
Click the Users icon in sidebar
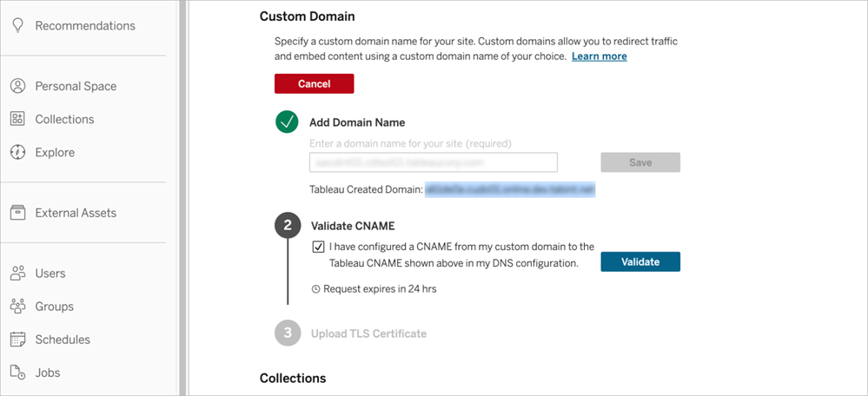pyautogui.click(x=17, y=274)
